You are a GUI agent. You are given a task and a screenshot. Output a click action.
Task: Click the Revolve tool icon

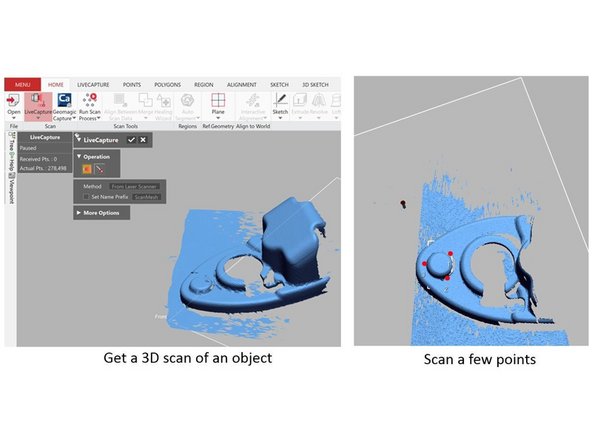click(319, 100)
